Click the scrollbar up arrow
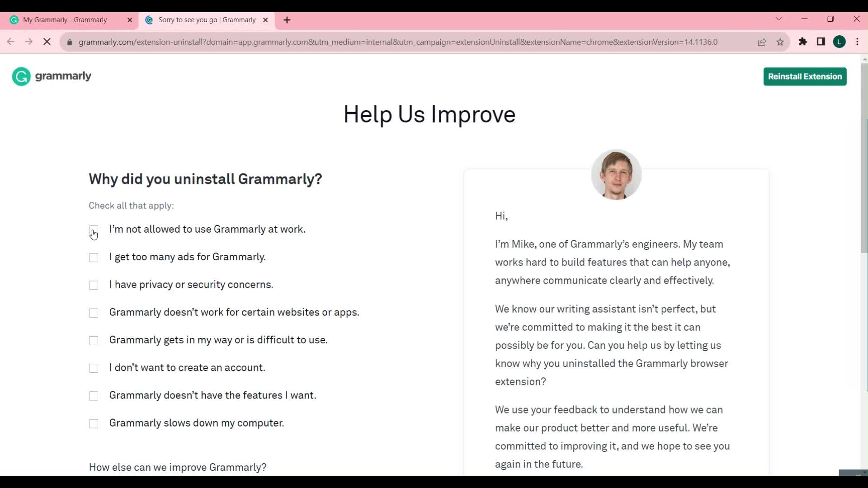 (864, 59)
